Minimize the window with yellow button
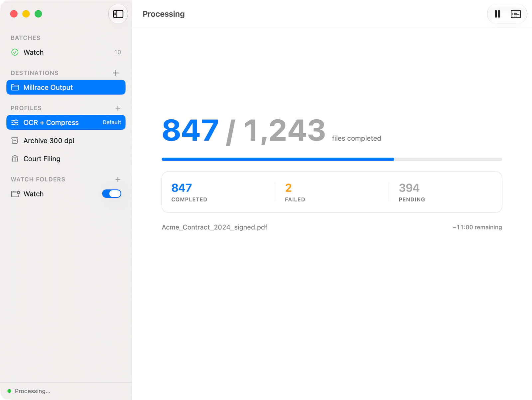Screen dimensions: 532x400 [x=26, y=14]
